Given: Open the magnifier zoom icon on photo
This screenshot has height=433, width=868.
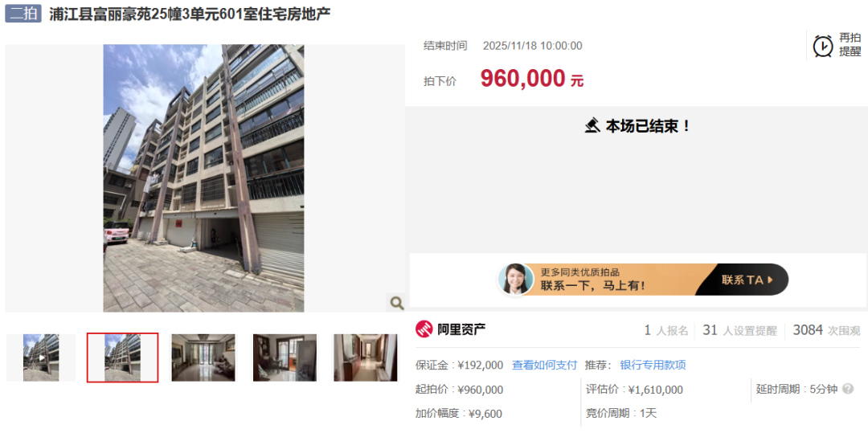Looking at the screenshot, I should tap(396, 303).
